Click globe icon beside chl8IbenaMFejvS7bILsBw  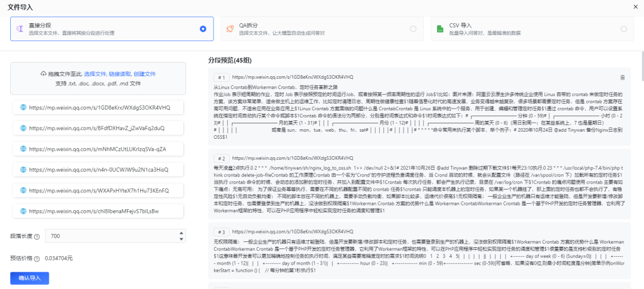click(x=23, y=211)
